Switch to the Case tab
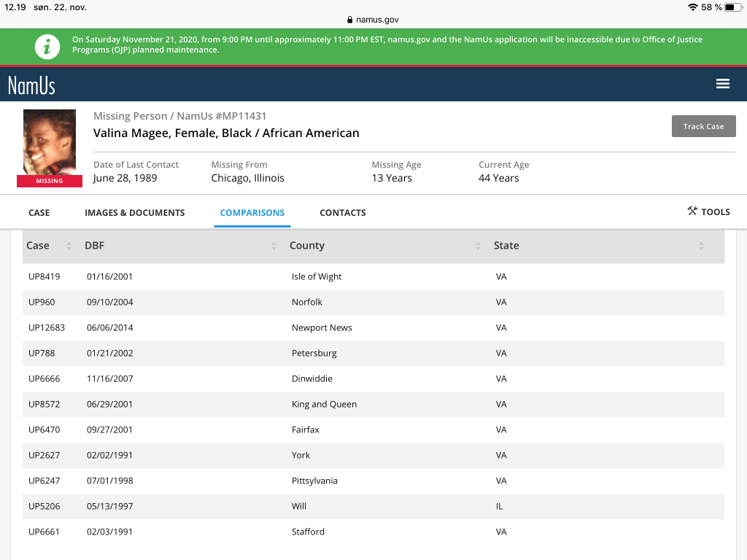The width and height of the screenshot is (747, 560). [39, 213]
